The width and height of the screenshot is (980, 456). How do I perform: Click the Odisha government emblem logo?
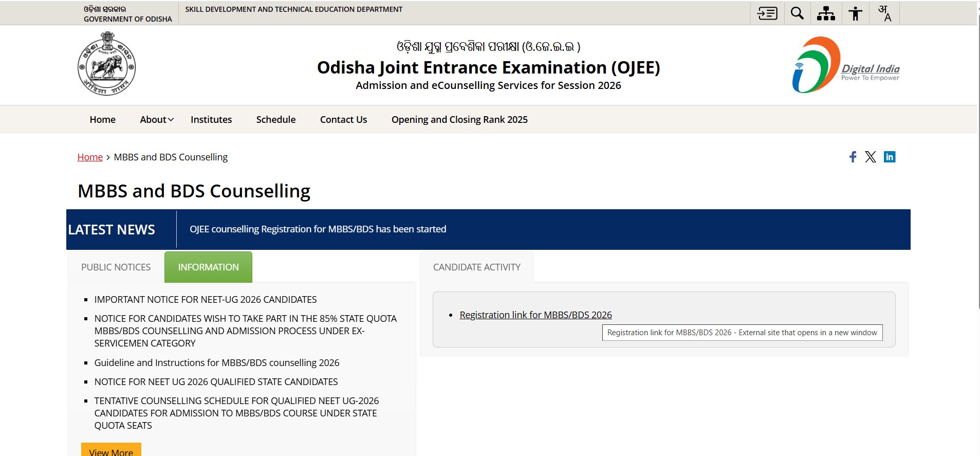pos(106,64)
